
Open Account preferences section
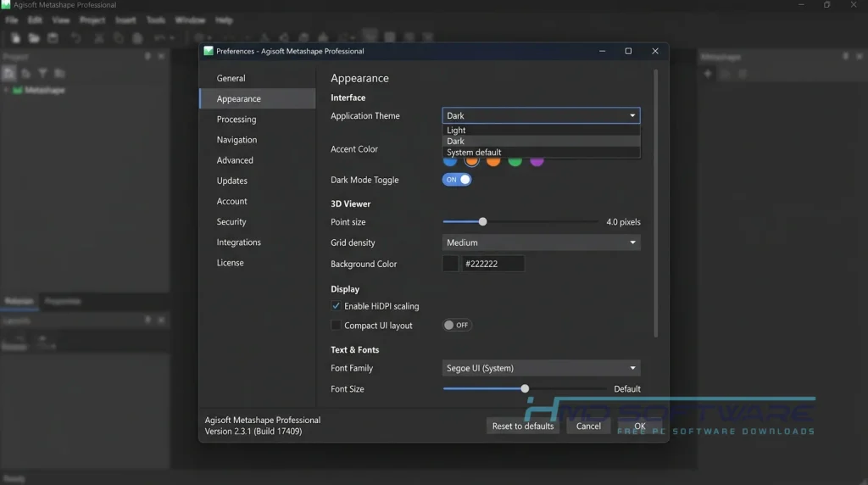pyautogui.click(x=258, y=201)
